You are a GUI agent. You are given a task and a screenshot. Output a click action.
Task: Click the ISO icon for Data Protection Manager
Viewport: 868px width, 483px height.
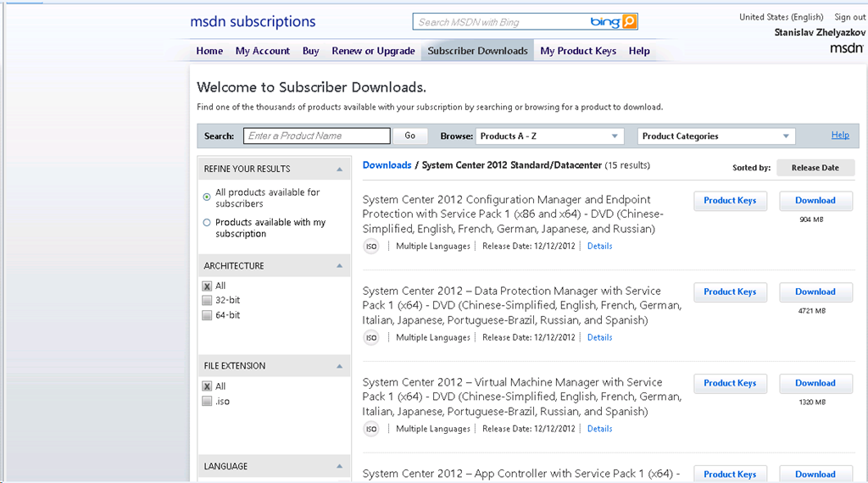point(371,338)
